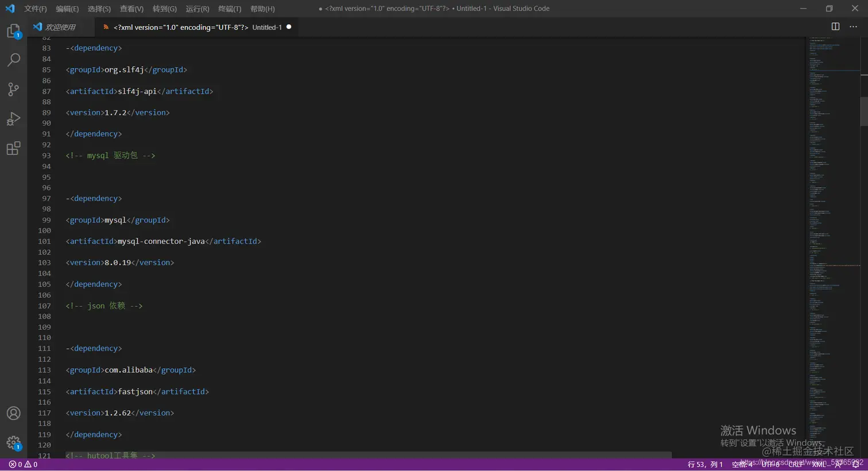Viewport: 868px width, 471px height.
Task: Open the 运行(R) menu
Action: 197,9
